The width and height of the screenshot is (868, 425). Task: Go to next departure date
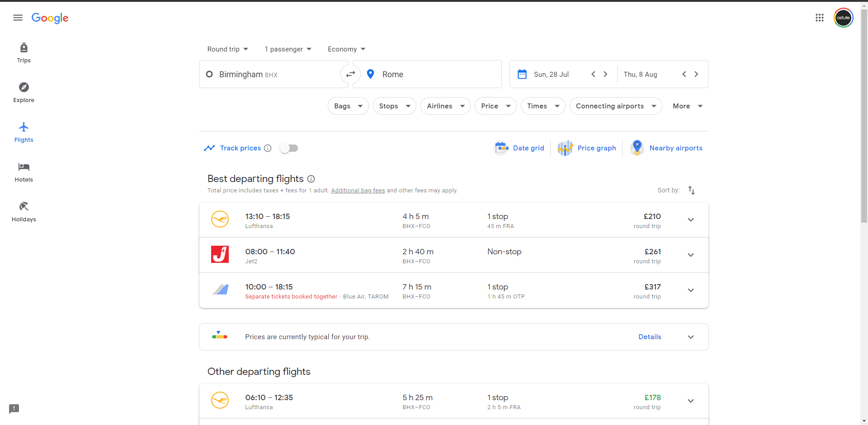point(605,74)
